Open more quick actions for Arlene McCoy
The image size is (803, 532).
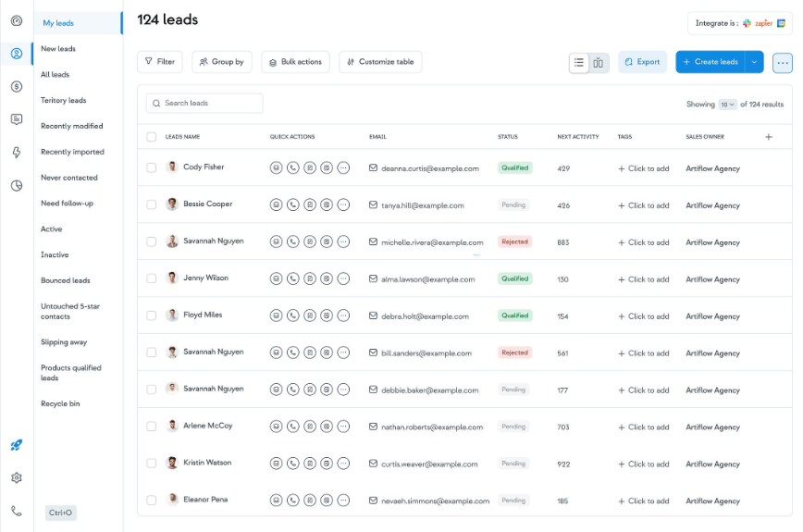pyautogui.click(x=343, y=426)
